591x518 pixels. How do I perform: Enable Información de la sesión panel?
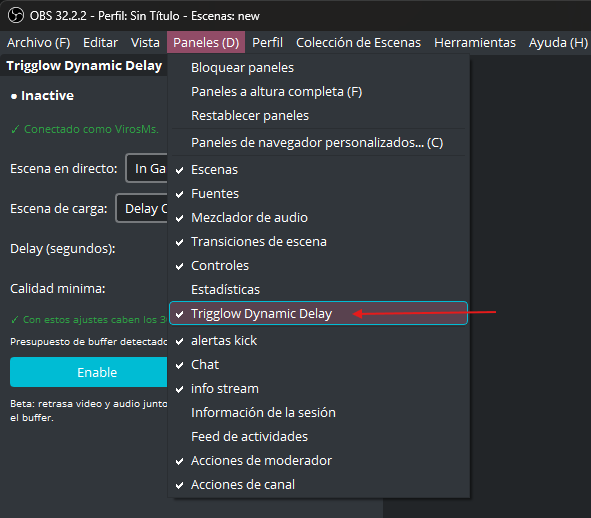318,412
